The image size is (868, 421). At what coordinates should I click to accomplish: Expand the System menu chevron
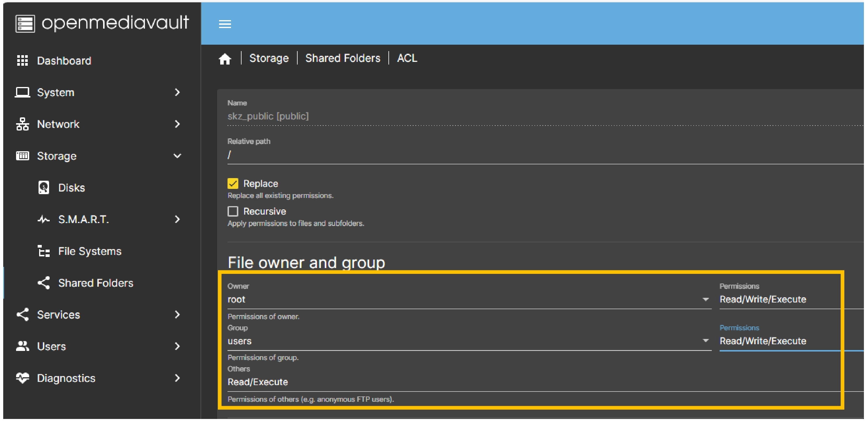(177, 92)
